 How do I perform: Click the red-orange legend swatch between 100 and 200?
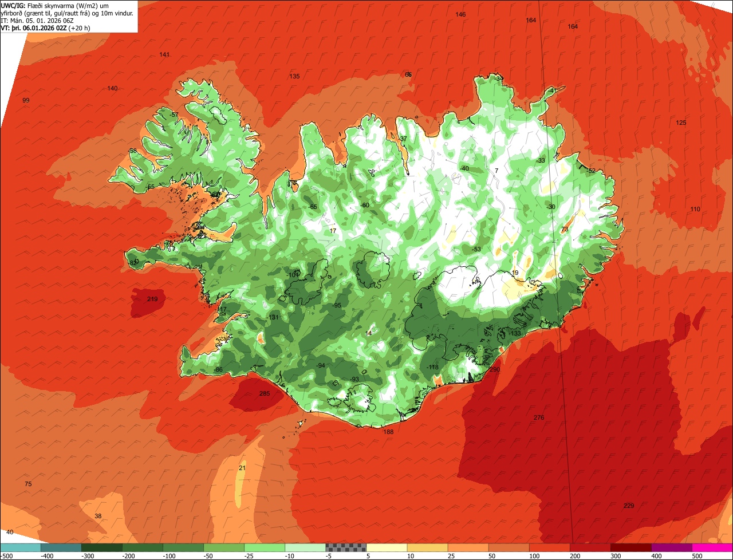tap(550, 547)
